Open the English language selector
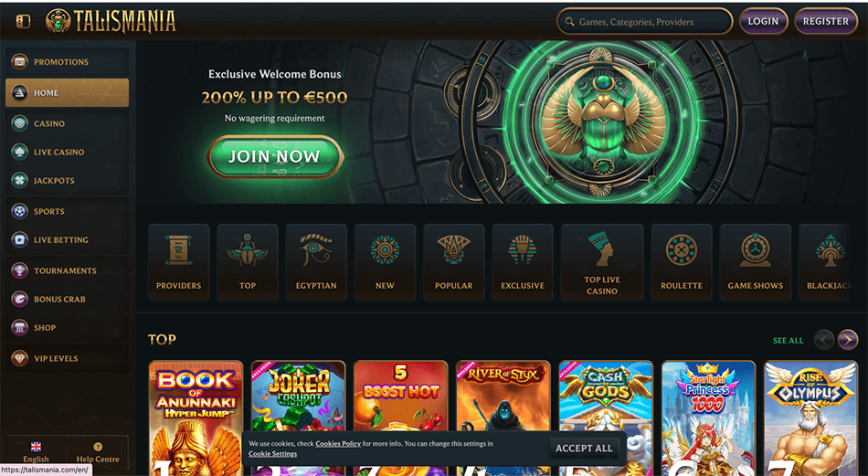The width and height of the screenshot is (868, 476). pyautogui.click(x=36, y=452)
